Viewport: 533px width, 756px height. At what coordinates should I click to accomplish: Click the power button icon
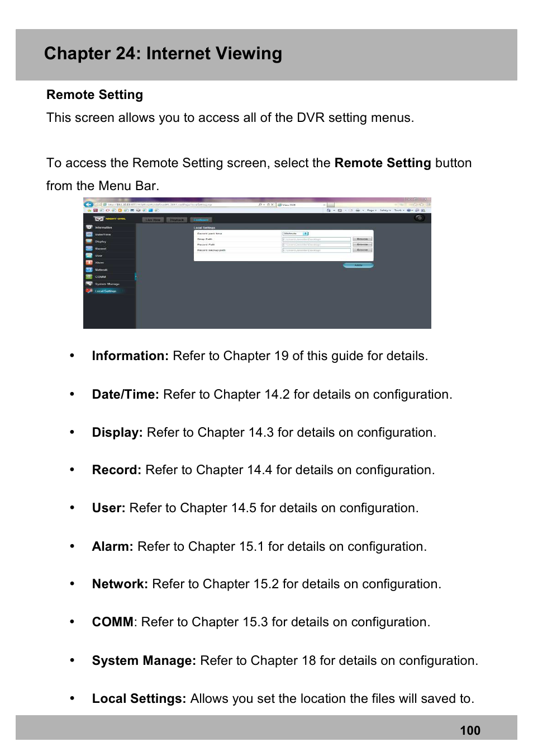(420, 218)
